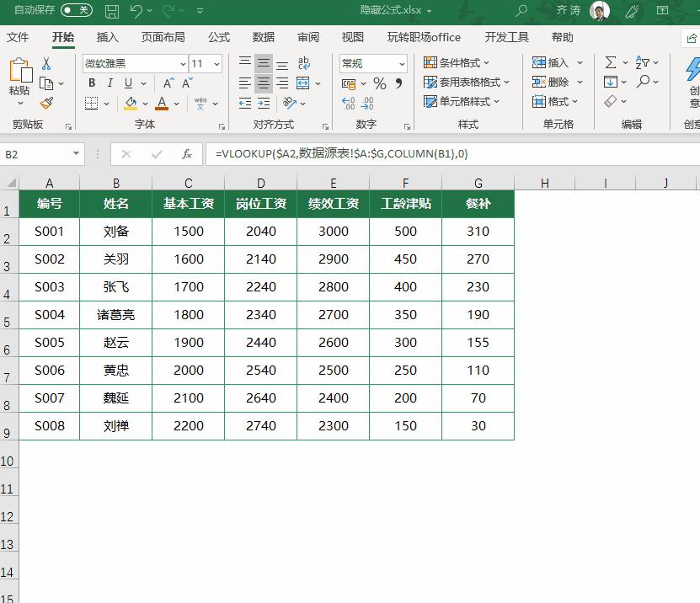Screen dimensions: 700x603
Task: Click the increase decimal places icon
Action: point(347,102)
